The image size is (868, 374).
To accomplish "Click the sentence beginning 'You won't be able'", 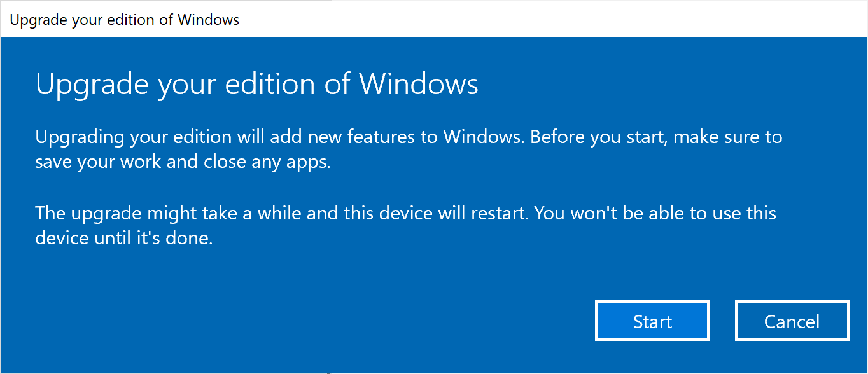I will click(x=655, y=212).
